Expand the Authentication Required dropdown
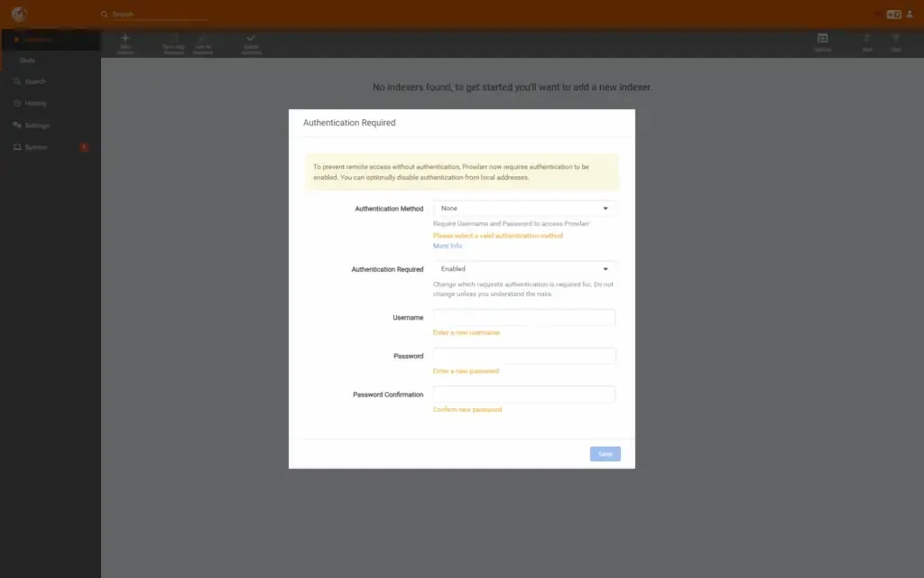 pyautogui.click(x=524, y=269)
